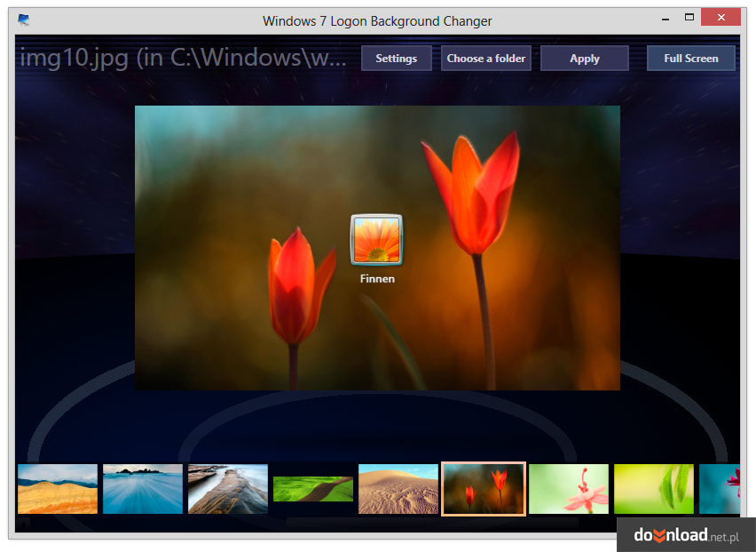Click the Choose a folder button
The height and width of the screenshot is (552, 756).
point(485,58)
